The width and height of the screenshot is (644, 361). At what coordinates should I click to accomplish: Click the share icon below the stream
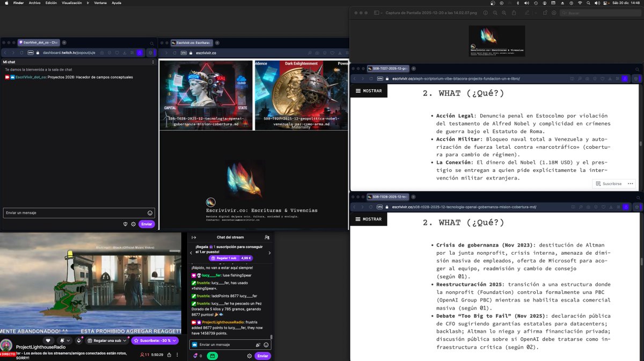[x=169, y=355]
